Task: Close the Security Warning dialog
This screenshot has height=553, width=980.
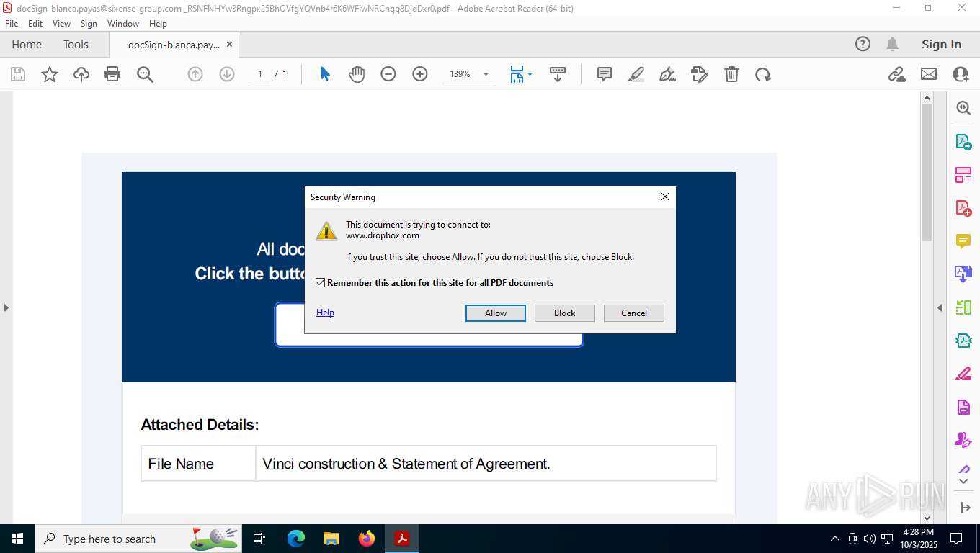Action: coord(665,197)
